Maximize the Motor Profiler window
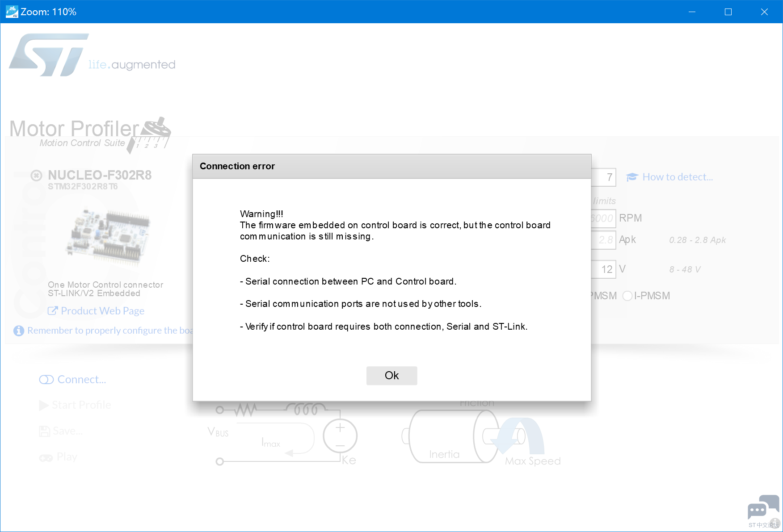783x532 pixels. pyautogui.click(x=728, y=12)
